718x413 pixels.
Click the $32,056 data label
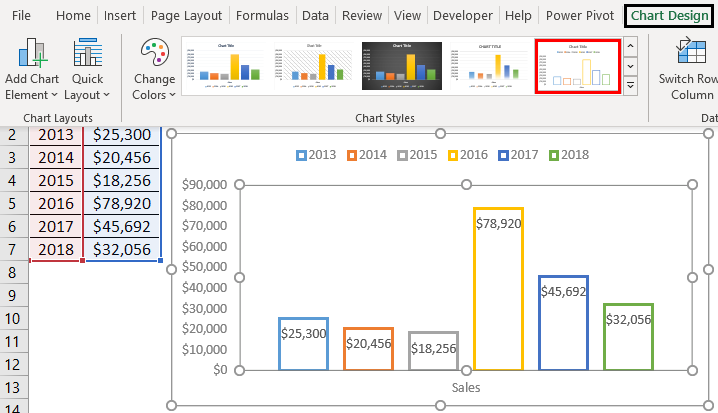[x=629, y=320]
